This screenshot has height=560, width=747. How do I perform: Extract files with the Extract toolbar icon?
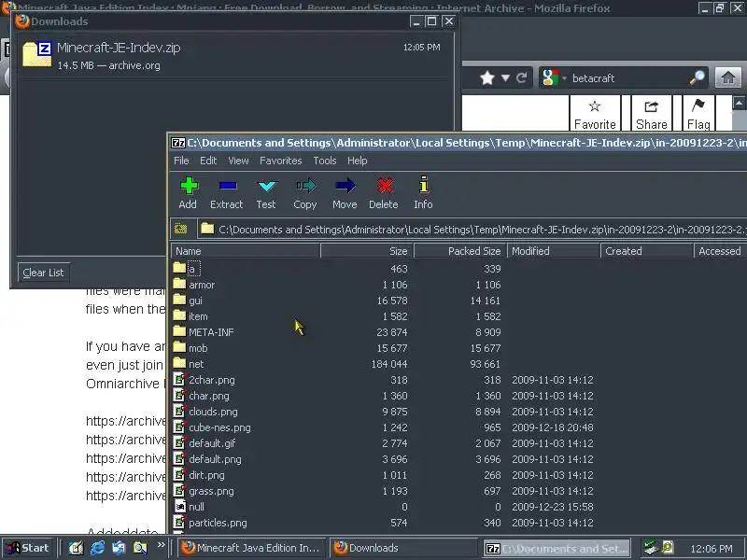[227, 193]
